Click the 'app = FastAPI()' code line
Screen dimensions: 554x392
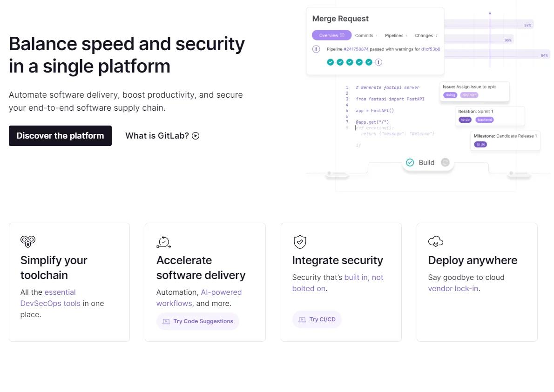coord(375,111)
